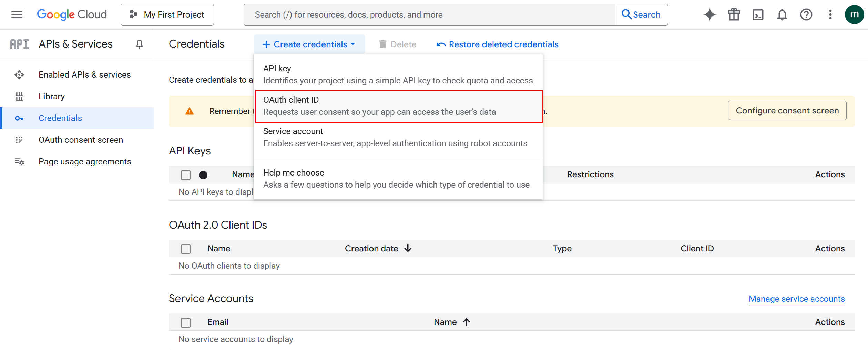Open the Gemini assistant icon

[x=709, y=14]
